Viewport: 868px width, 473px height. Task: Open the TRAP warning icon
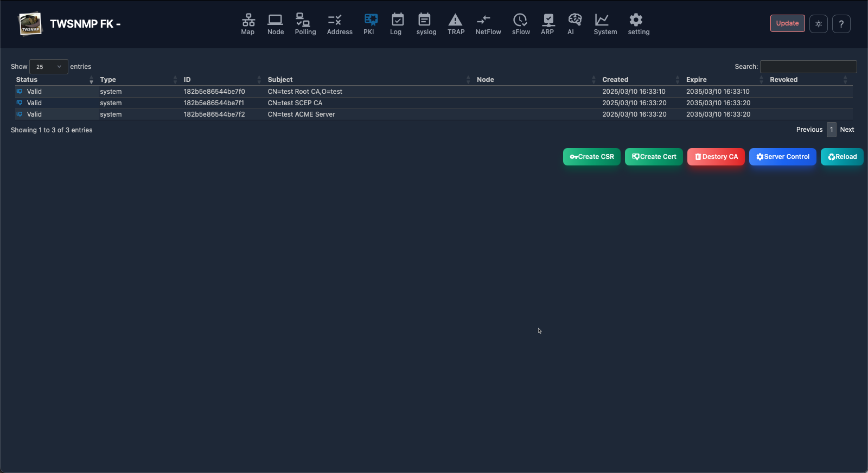tap(456, 20)
